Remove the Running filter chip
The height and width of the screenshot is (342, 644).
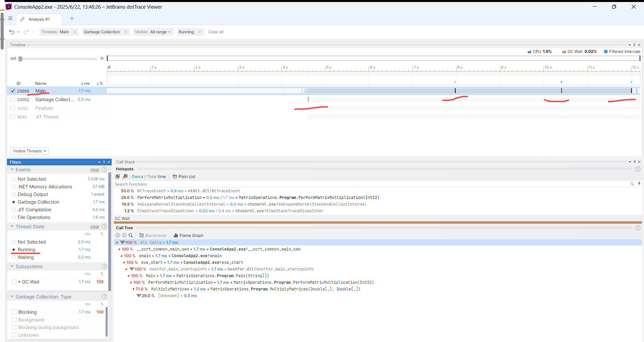200,32
